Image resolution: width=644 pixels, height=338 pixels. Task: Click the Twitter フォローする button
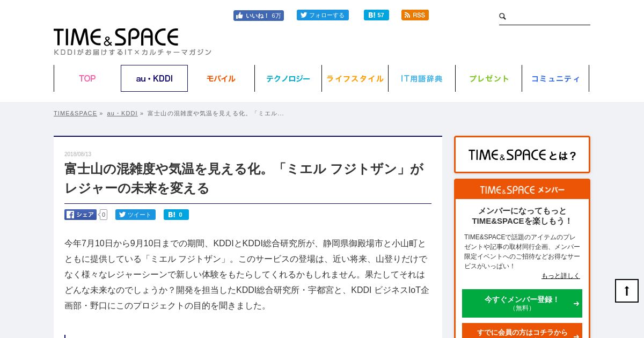point(323,15)
